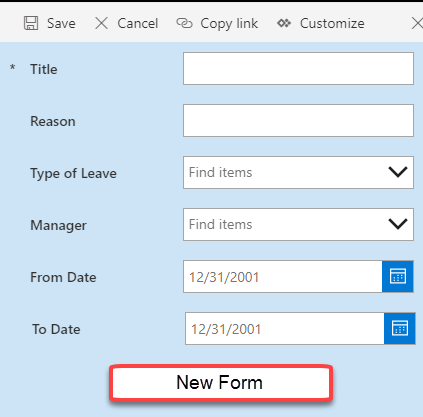Click the Customize Power Apps icon
The image size is (423, 417).
(284, 23)
